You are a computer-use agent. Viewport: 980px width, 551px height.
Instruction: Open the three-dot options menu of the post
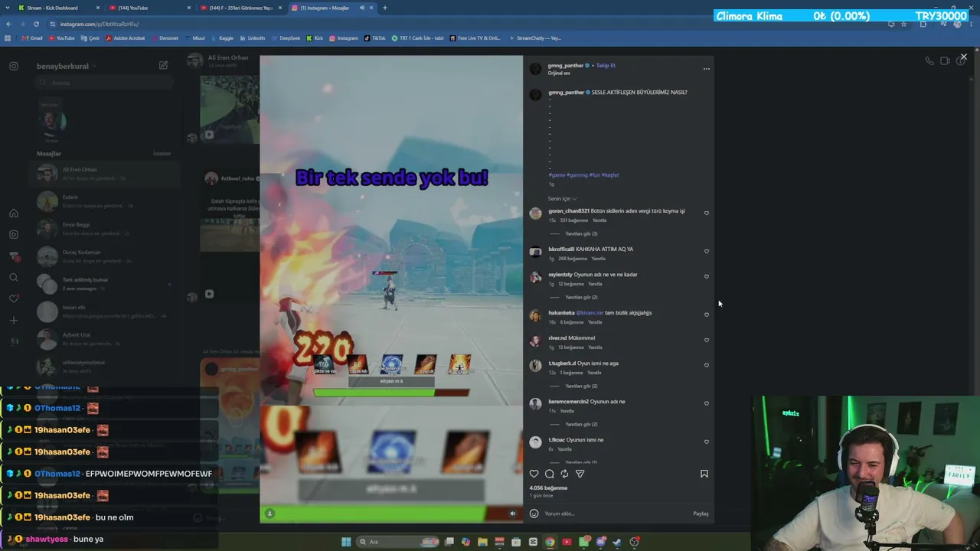(707, 69)
